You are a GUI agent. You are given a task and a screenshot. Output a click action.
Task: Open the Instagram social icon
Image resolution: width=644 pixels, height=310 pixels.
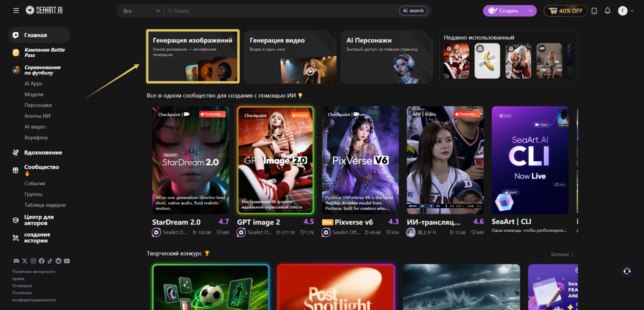[x=33, y=261]
